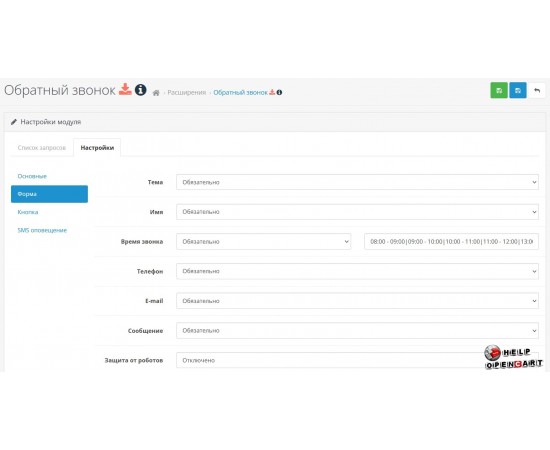Go to home via breadcrumb house icon
This screenshot has width=550, height=450.
coord(156,93)
